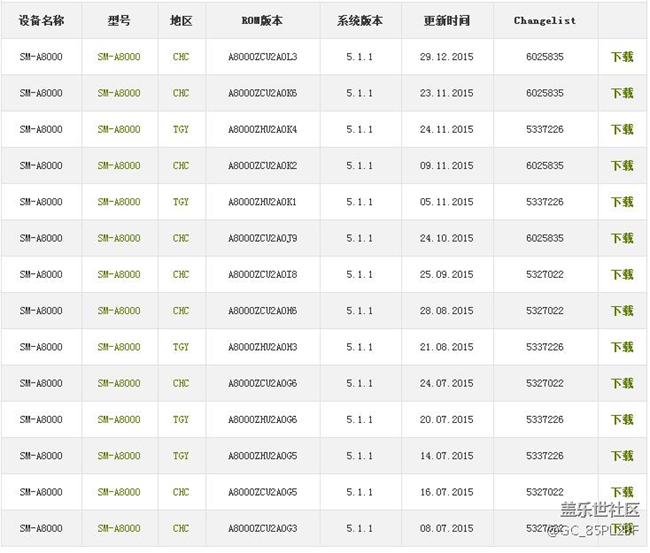This screenshot has height=553, width=650.
Task: Click the ROM版本 column header
Action: click(262, 20)
